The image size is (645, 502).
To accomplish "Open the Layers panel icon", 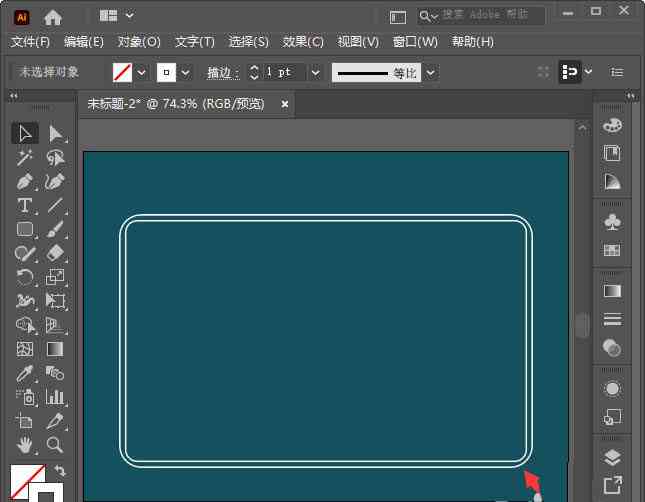I will tap(613, 457).
